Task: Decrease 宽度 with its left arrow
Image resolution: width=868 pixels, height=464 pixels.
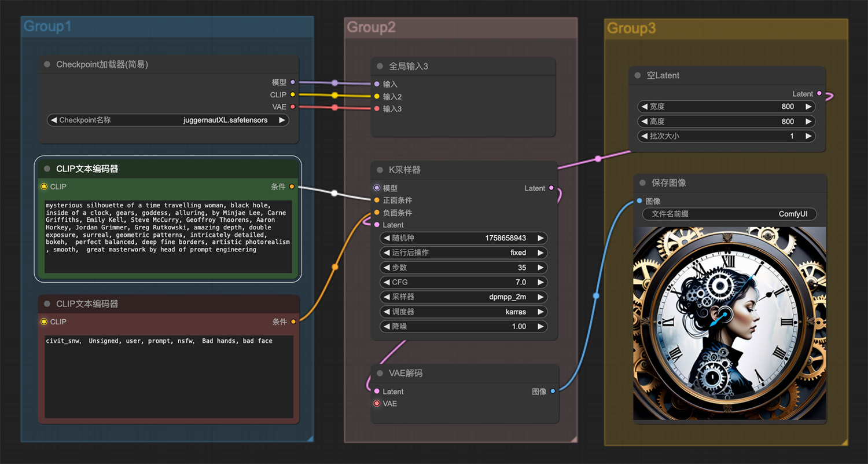Action: (644, 107)
